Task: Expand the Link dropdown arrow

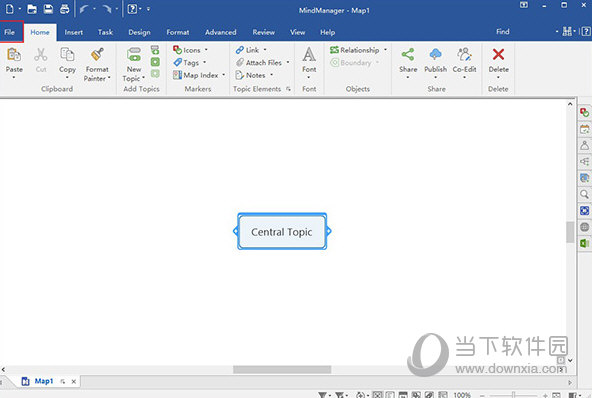Action: click(265, 49)
